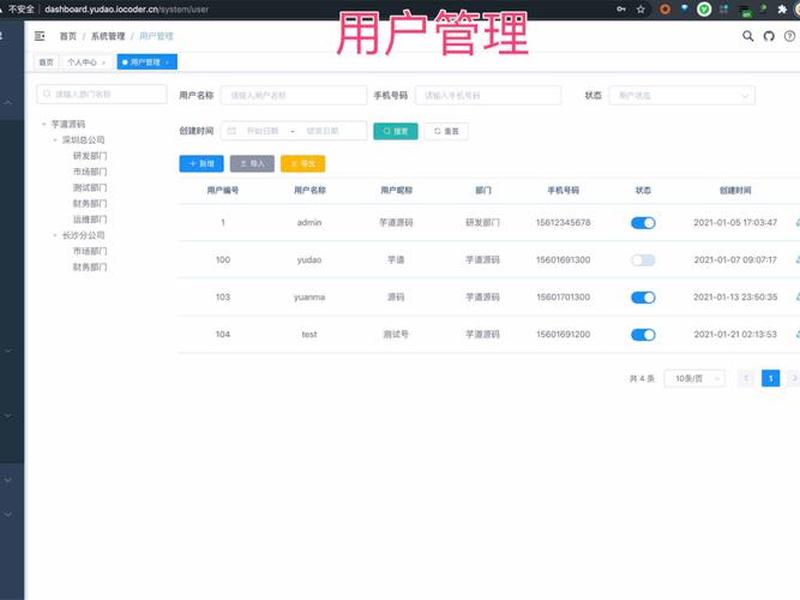
Task: Select 运维部门 in the department tree
Action: (x=90, y=219)
